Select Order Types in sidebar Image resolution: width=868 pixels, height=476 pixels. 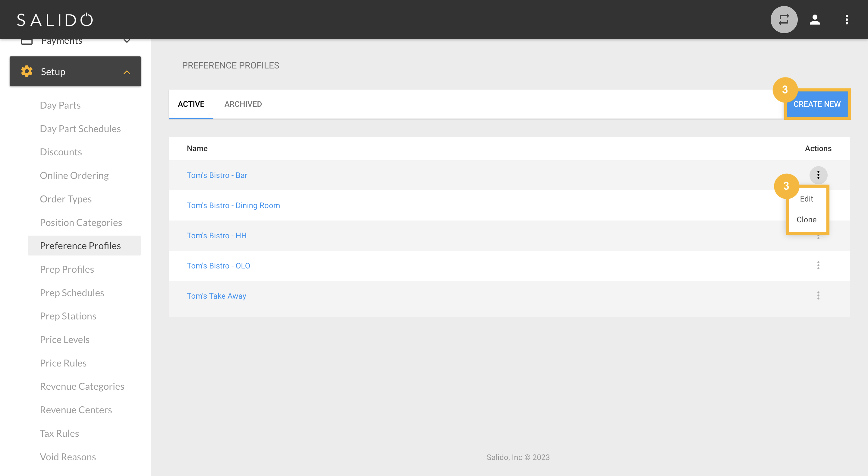point(66,199)
